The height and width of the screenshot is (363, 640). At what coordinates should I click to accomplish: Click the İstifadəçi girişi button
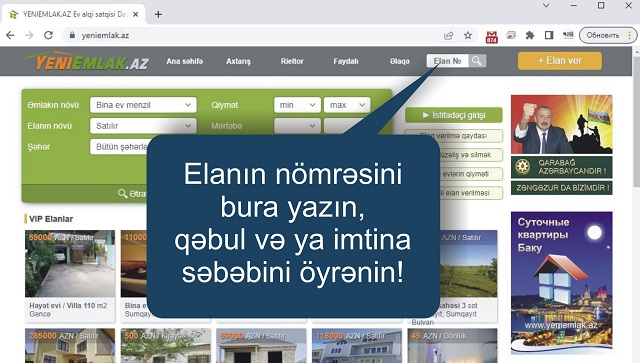tap(454, 115)
